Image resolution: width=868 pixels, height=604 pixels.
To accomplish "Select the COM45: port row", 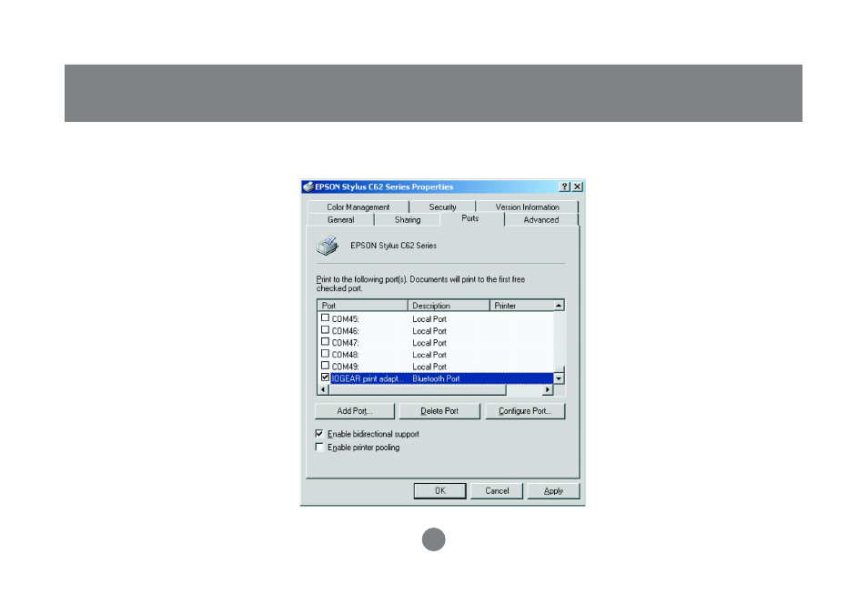I will pos(436,319).
